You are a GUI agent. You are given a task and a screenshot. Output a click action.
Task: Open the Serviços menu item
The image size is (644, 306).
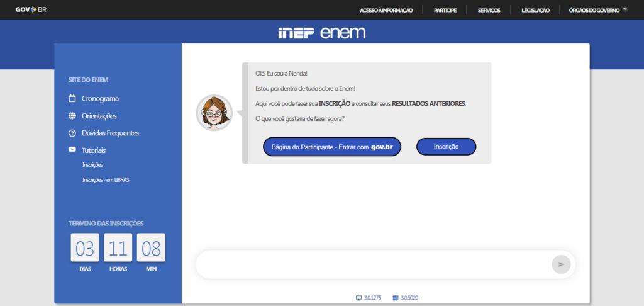pos(489,10)
